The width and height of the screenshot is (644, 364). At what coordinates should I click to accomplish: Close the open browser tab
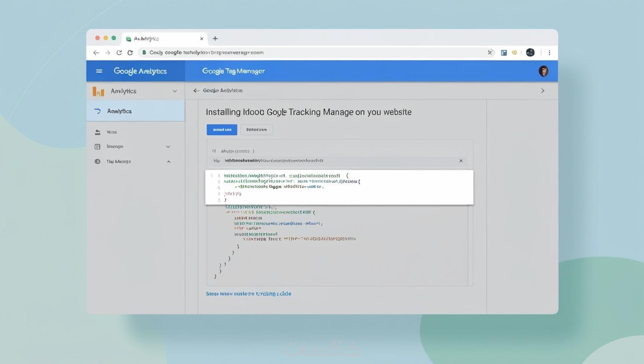click(202, 38)
